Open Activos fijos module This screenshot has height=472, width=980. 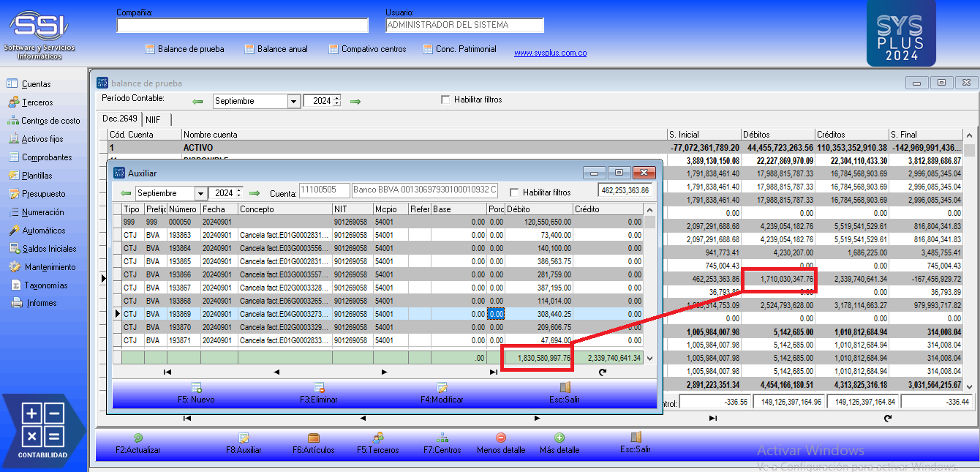coord(42,139)
